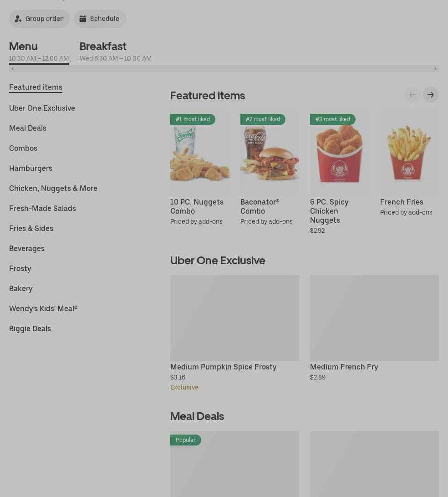Go to Frosty category in sidebar
Screen dimensions: 448x497
20,268
